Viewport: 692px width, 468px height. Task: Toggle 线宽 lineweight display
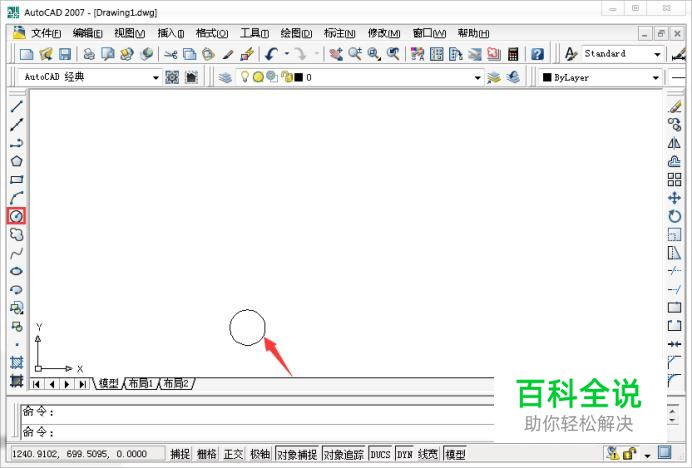pos(428,454)
